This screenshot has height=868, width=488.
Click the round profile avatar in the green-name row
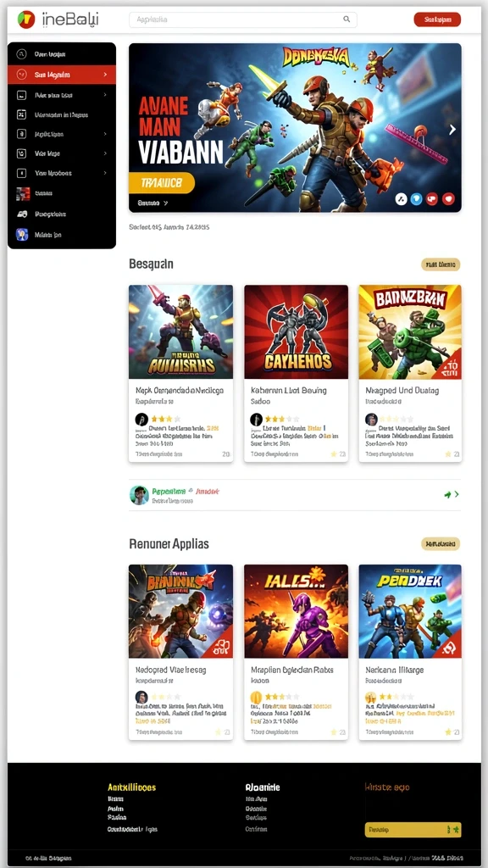coord(139,495)
